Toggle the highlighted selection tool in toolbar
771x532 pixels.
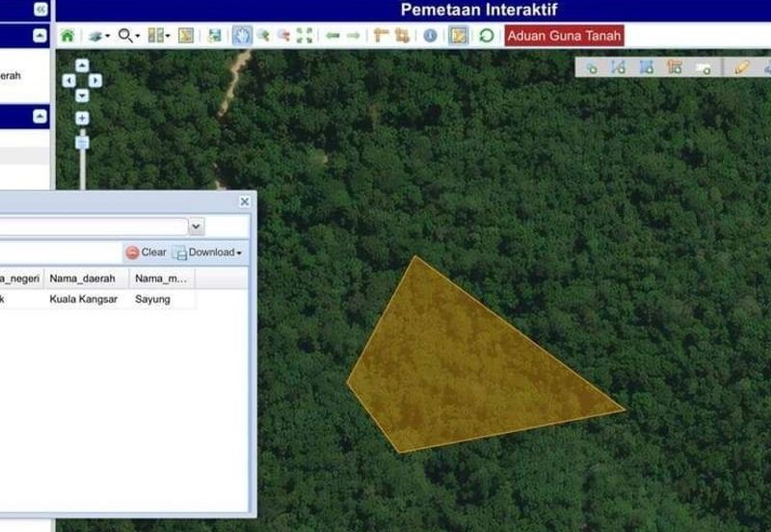point(459,36)
